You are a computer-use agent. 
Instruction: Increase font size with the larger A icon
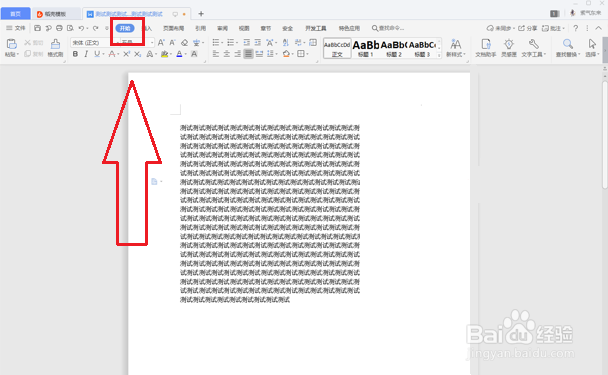(x=161, y=42)
